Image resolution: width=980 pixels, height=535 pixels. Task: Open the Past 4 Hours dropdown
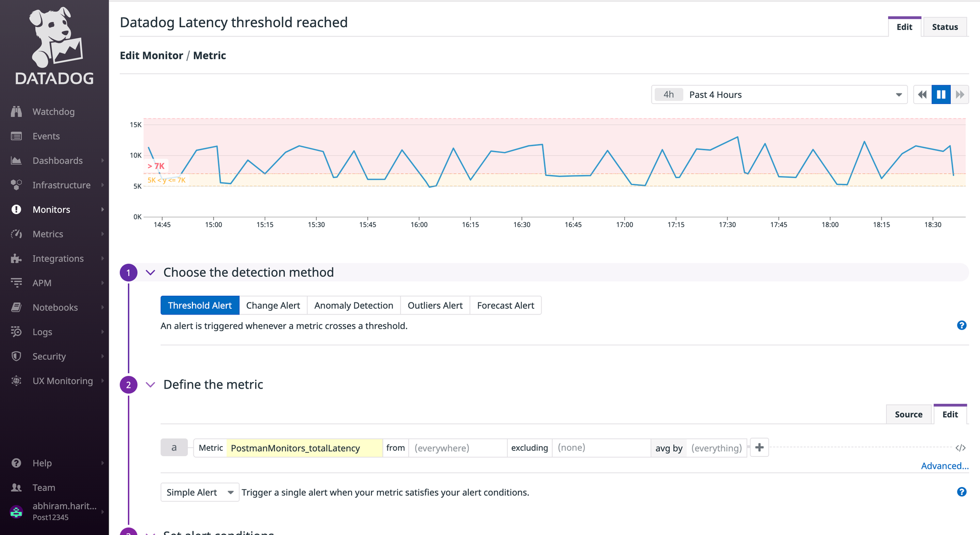(779, 94)
